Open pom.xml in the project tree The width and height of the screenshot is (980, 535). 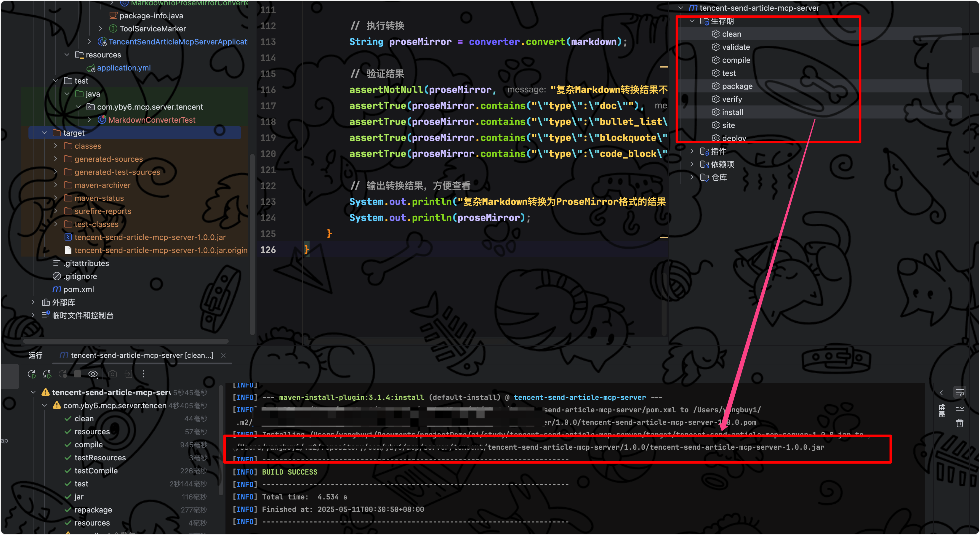click(79, 290)
